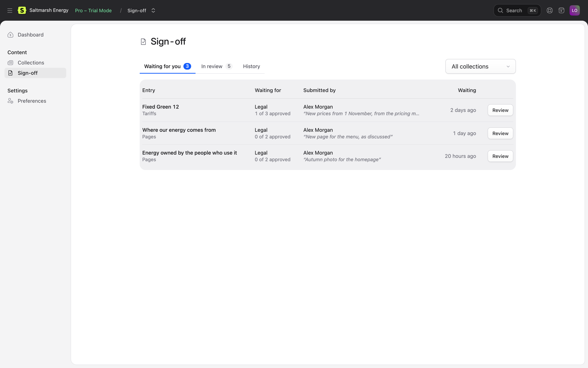The height and width of the screenshot is (368, 588).
Task: Click the Pro – Trial Mode link
Action: coord(93,11)
